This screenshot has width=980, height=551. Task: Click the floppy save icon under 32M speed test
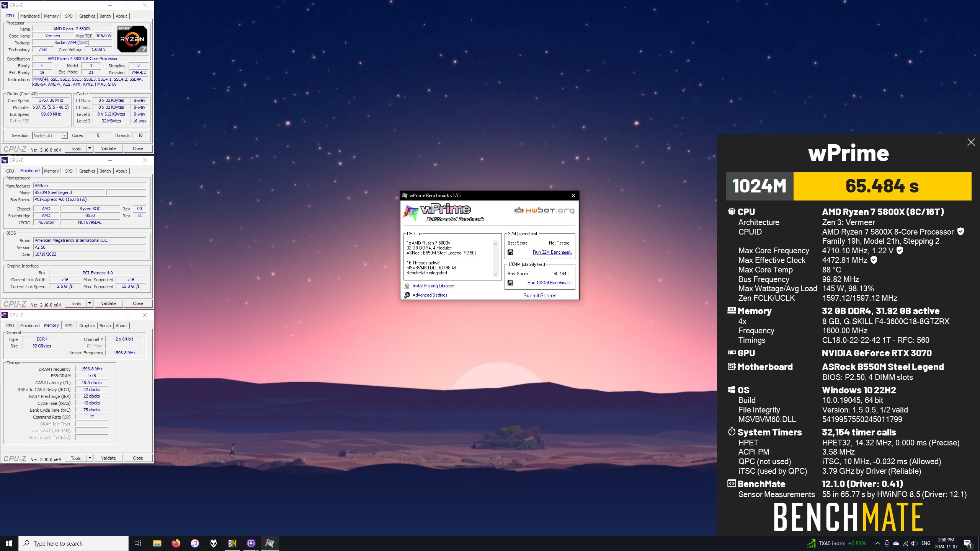pos(510,252)
